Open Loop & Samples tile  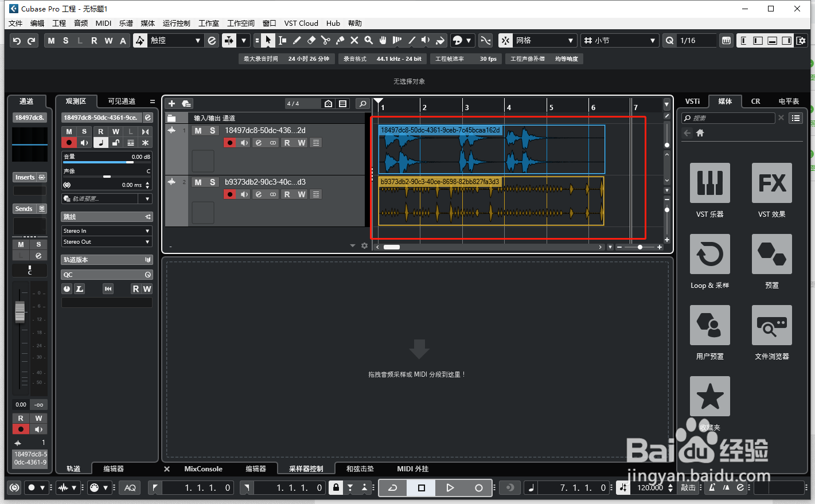click(709, 254)
